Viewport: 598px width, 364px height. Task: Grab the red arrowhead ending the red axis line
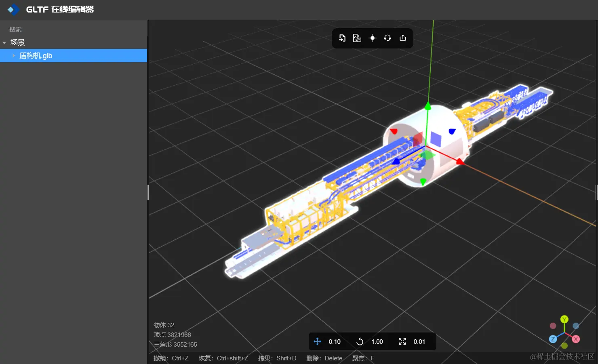point(460,162)
